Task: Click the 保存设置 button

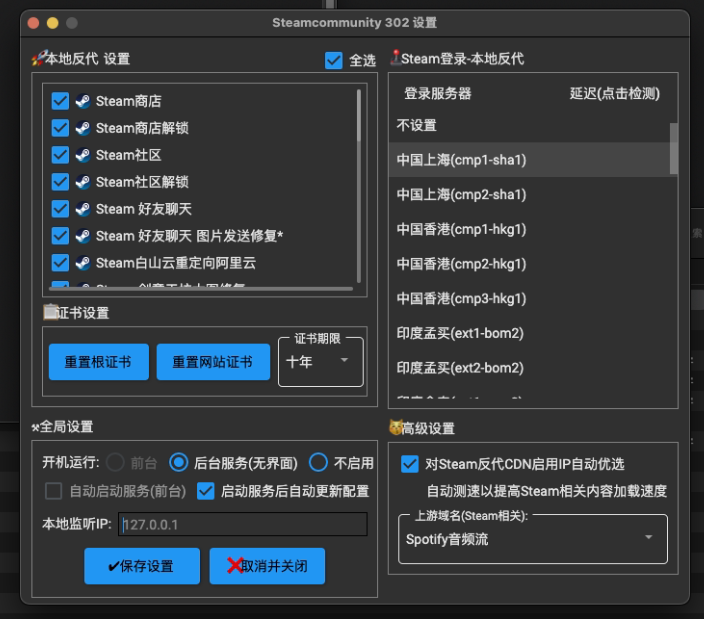Action: tap(142, 566)
